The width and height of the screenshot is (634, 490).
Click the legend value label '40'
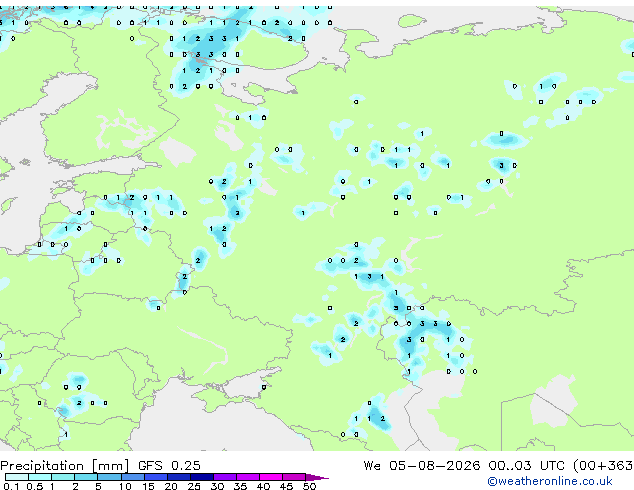pos(263,486)
